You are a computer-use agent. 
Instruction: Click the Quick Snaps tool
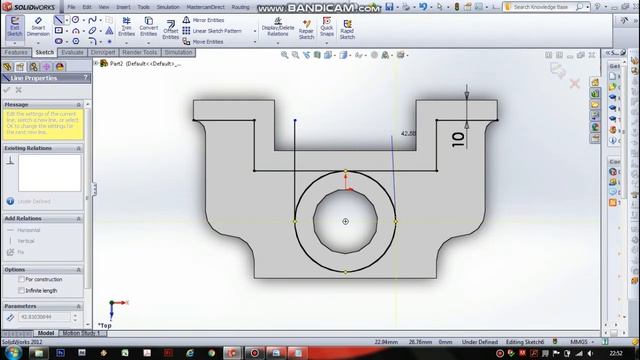coord(327,27)
